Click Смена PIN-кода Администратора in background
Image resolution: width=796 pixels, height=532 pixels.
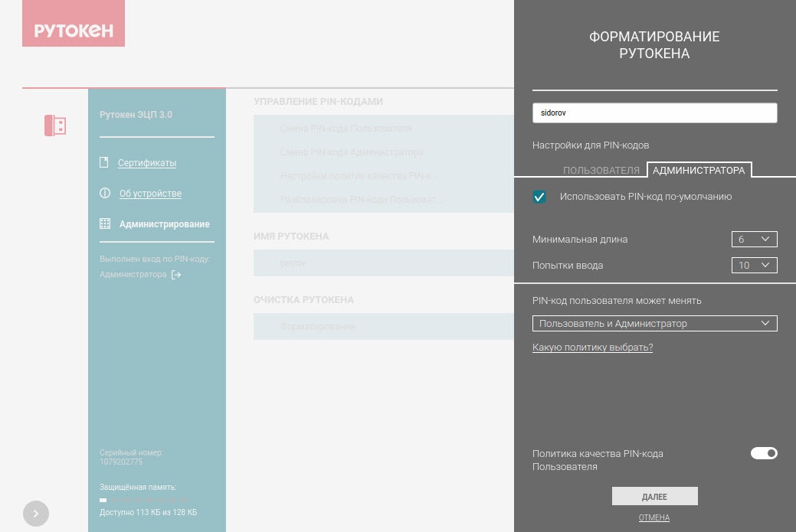(x=384, y=152)
